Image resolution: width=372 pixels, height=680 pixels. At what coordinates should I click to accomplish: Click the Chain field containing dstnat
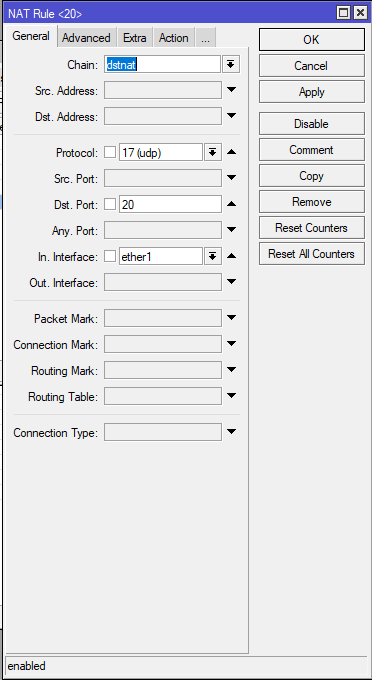tap(162, 65)
